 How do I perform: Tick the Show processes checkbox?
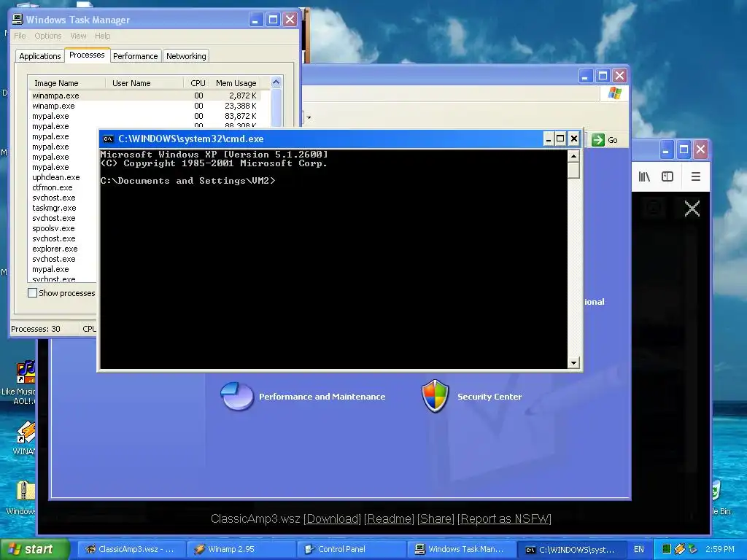(x=32, y=293)
